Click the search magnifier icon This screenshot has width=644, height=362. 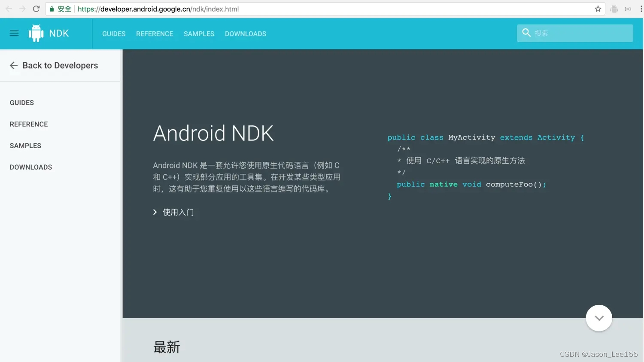pos(526,32)
